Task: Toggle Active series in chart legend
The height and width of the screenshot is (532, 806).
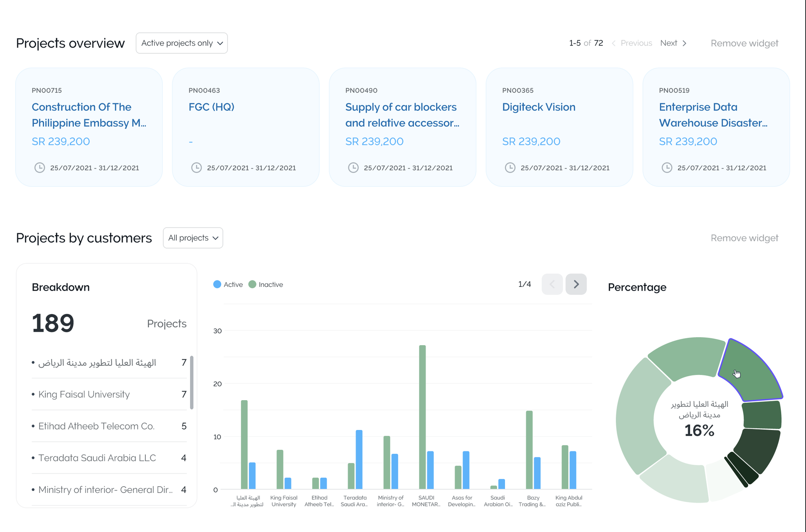Action: point(228,284)
